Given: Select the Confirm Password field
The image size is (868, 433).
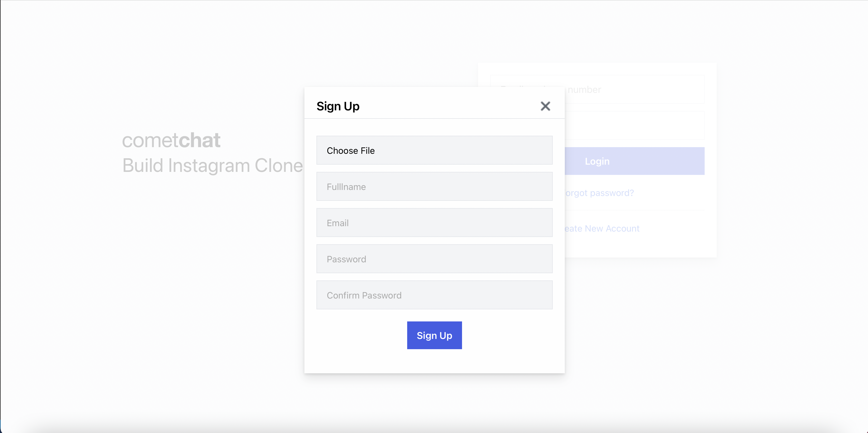Looking at the screenshot, I should pos(434,295).
